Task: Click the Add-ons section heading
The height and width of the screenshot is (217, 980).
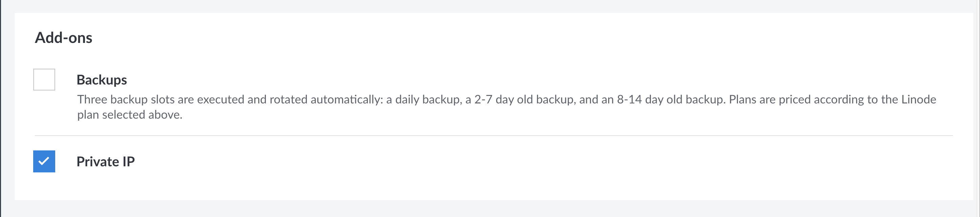Action: [64, 38]
